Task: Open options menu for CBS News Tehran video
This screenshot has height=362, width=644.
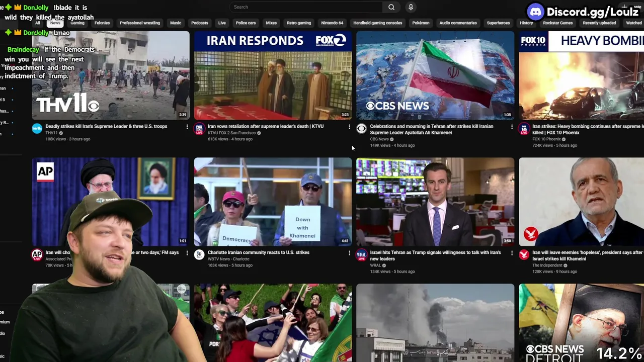Action: coord(512,127)
